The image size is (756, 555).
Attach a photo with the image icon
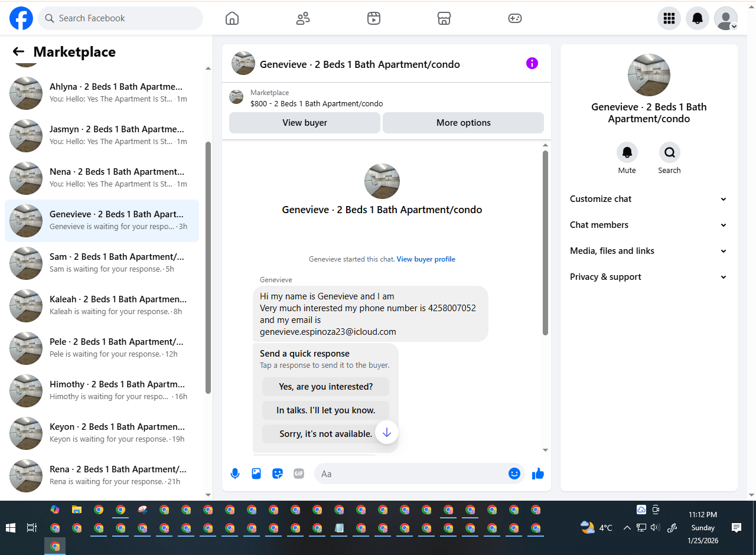coord(256,474)
